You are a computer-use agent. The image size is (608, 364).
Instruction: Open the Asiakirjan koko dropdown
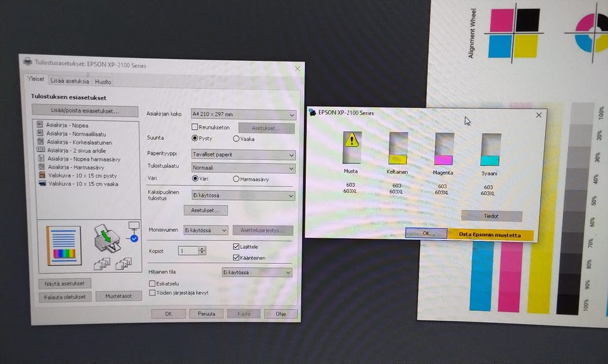coord(243,115)
